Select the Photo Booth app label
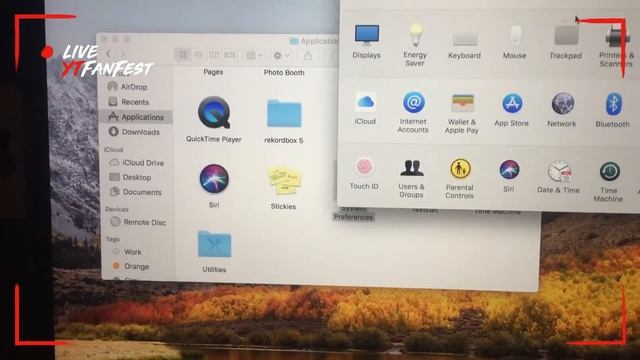Image resolution: width=640 pixels, height=360 pixels. (x=284, y=72)
